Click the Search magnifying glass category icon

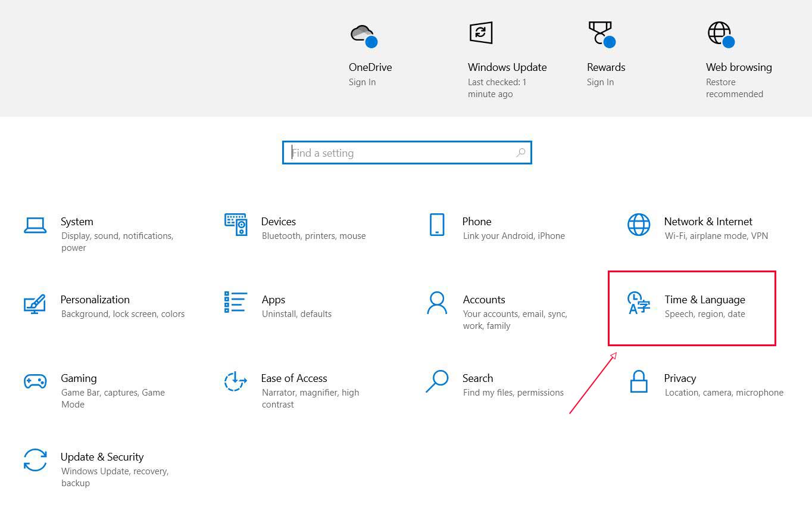(x=437, y=381)
